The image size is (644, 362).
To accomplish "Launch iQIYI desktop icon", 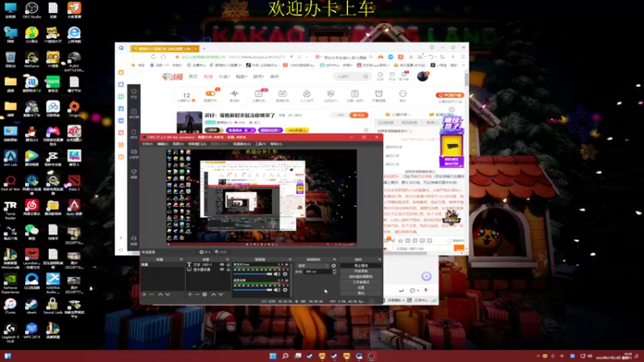I will (x=52, y=84).
